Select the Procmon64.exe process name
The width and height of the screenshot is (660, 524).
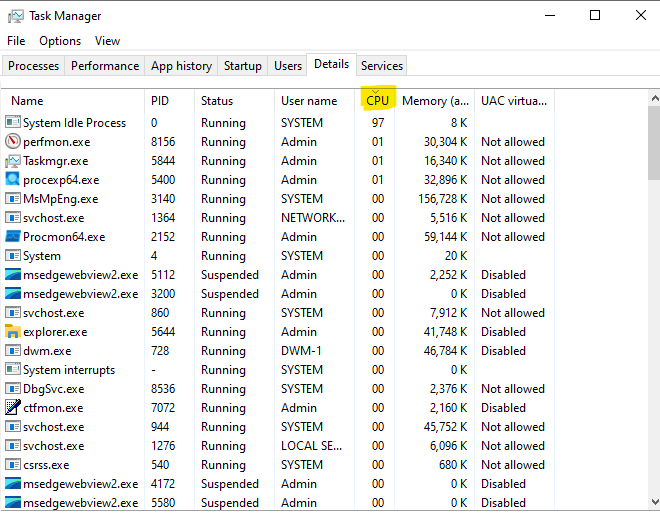pyautogui.click(x=64, y=237)
